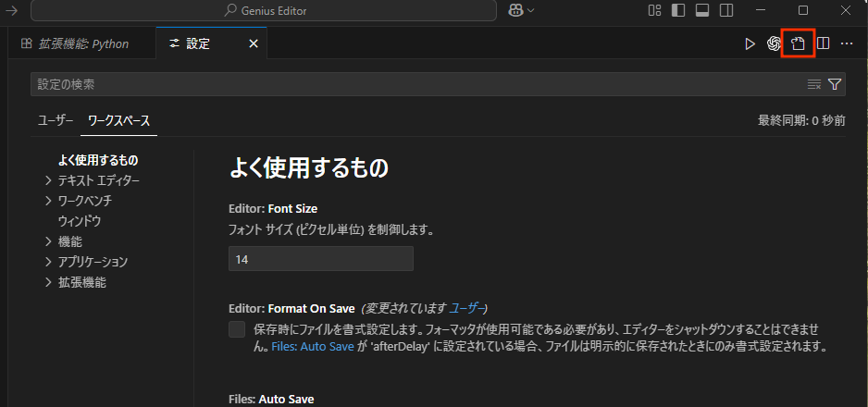The height and width of the screenshot is (407, 868).
Task: Follow the ユーザー link beside Format On Save
Action: (x=466, y=308)
